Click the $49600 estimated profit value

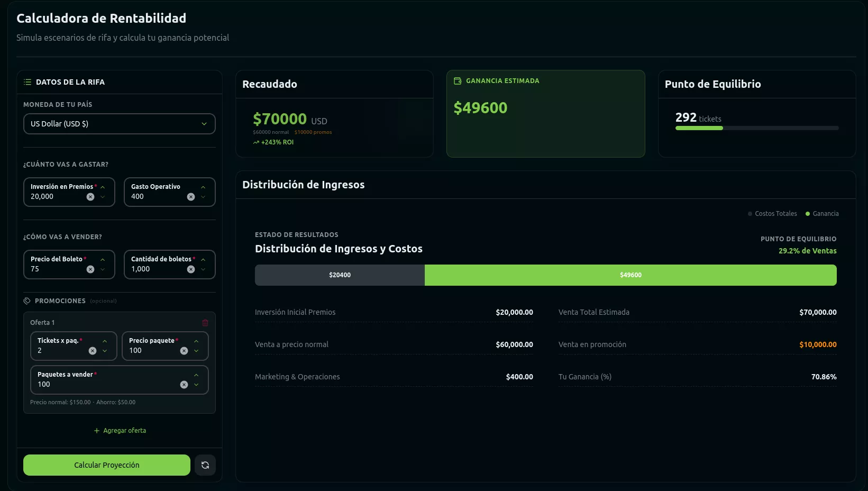480,108
